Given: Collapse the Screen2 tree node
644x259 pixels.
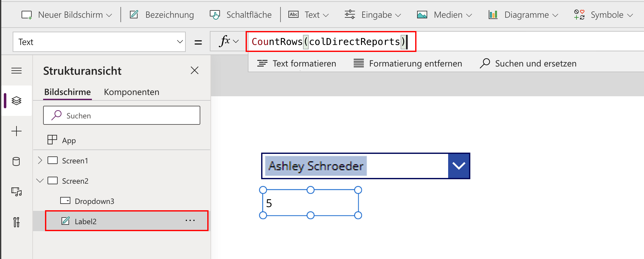Looking at the screenshot, I should click(x=40, y=181).
